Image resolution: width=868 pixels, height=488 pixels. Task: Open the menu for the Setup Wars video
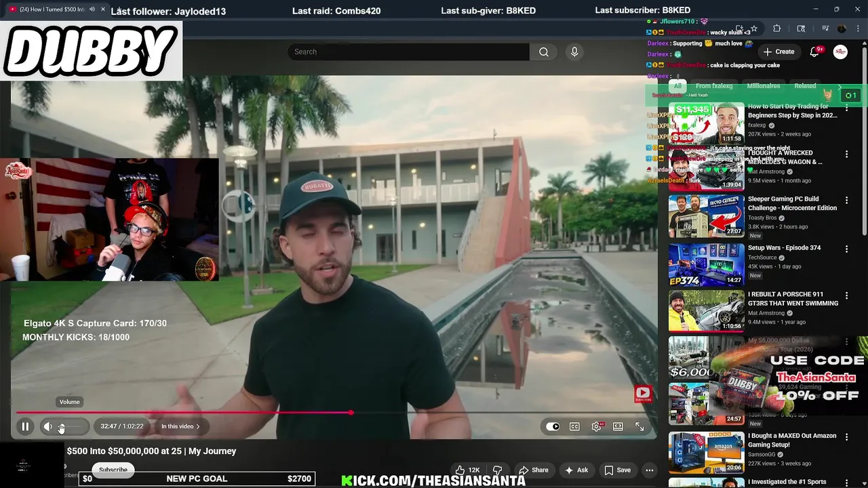point(846,249)
